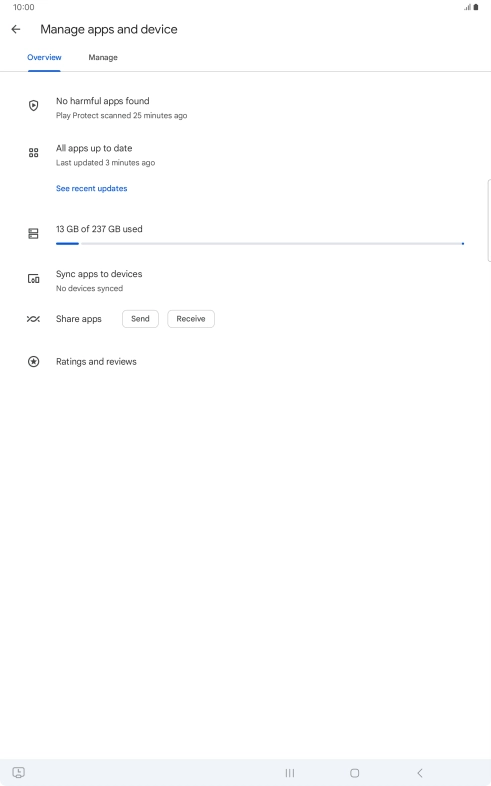Open Play Protect shield icon
The width and height of the screenshot is (491, 786).
(x=34, y=105)
